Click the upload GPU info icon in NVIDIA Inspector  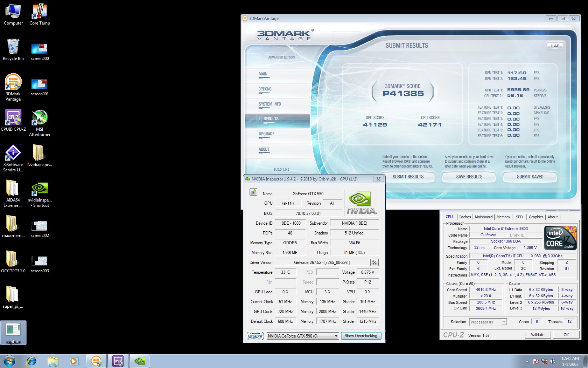[x=253, y=192]
